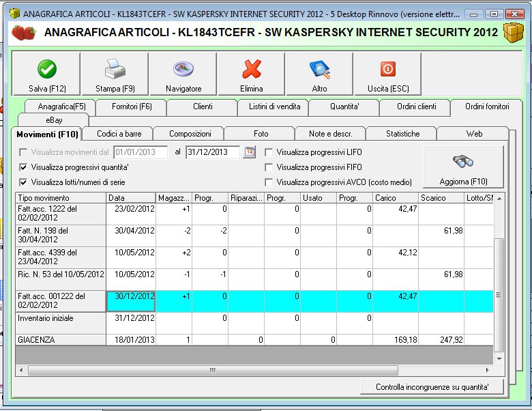Screen dimensions: 532x411
Task: Untick Visualizza progressivi quantita'
Action: 23,167
